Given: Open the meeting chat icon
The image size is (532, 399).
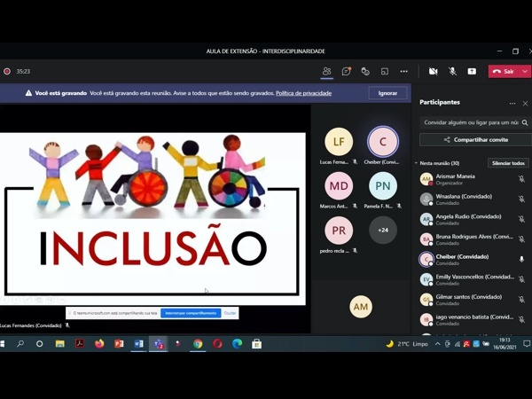Looking at the screenshot, I should point(346,71).
